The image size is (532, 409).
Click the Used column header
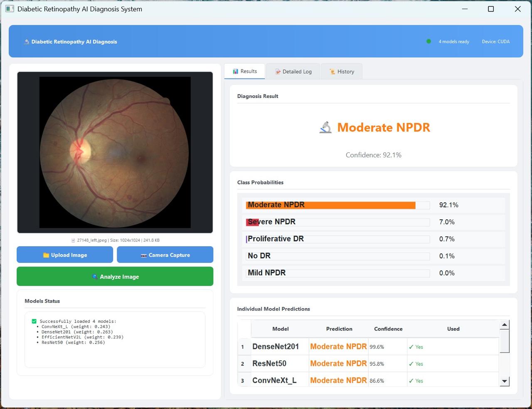click(453, 329)
